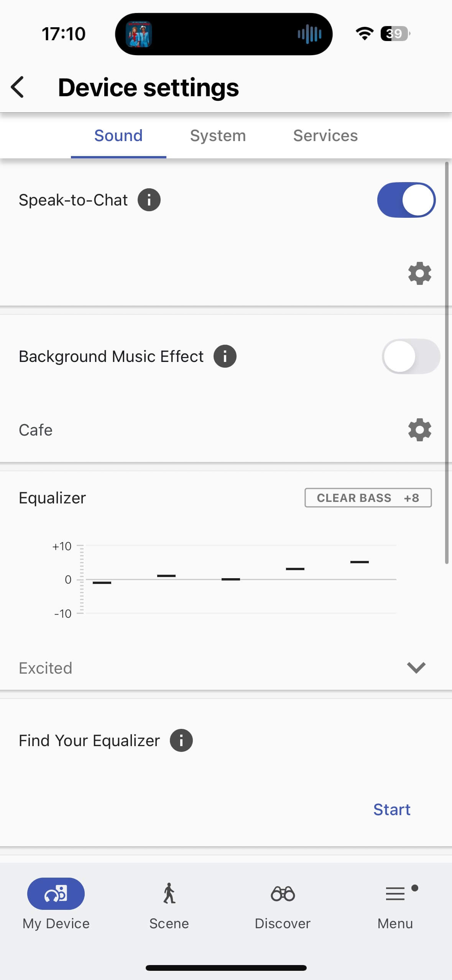Screen dimensions: 452x980
Task: Expand the Excited equalizer preset chevron
Action: point(416,668)
